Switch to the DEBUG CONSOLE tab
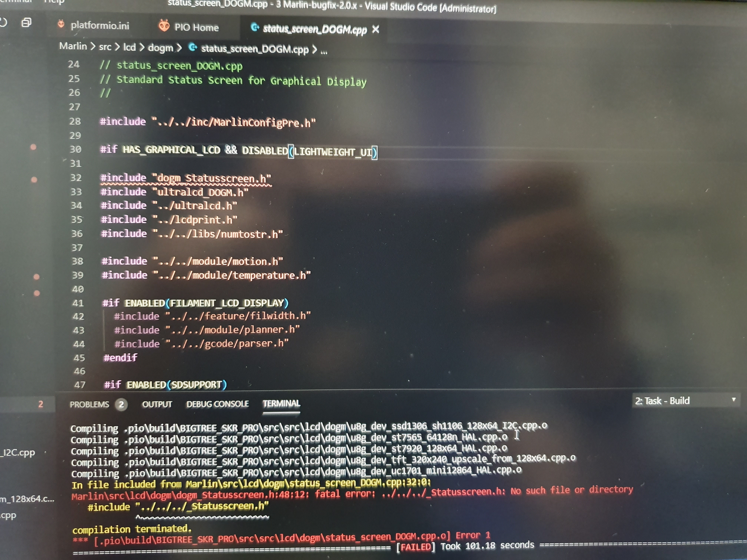 (x=218, y=404)
